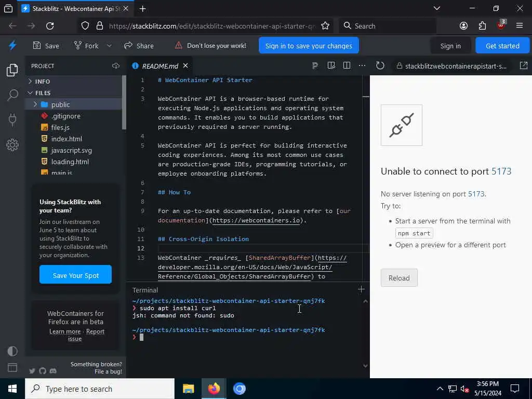Fork the project
This screenshot has height=399, width=532.
pos(87,46)
